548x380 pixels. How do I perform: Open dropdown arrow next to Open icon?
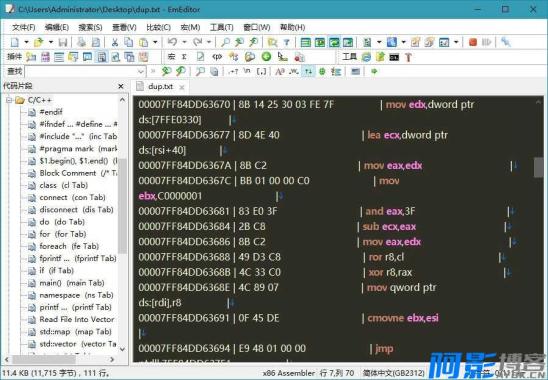click(x=51, y=42)
